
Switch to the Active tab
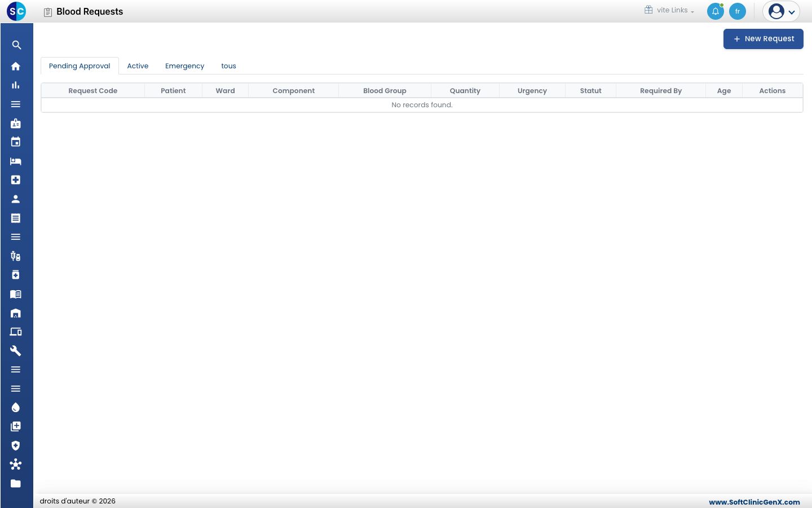pos(138,66)
